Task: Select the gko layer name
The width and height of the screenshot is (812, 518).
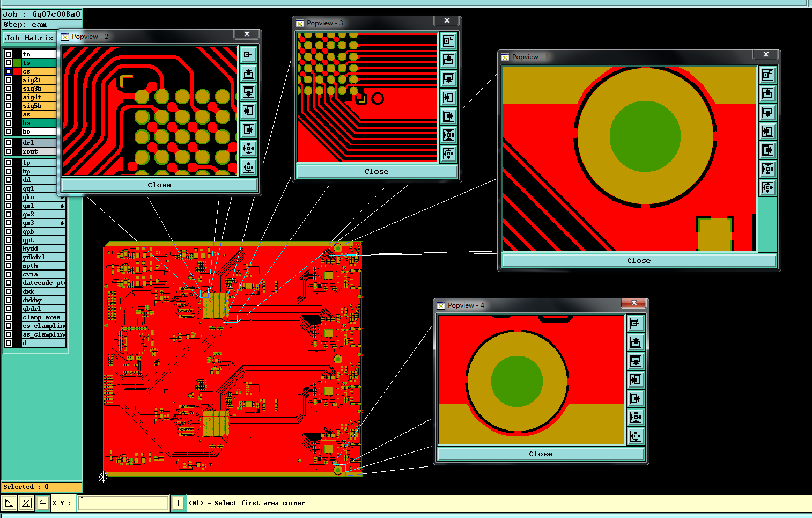Action: [x=43, y=197]
